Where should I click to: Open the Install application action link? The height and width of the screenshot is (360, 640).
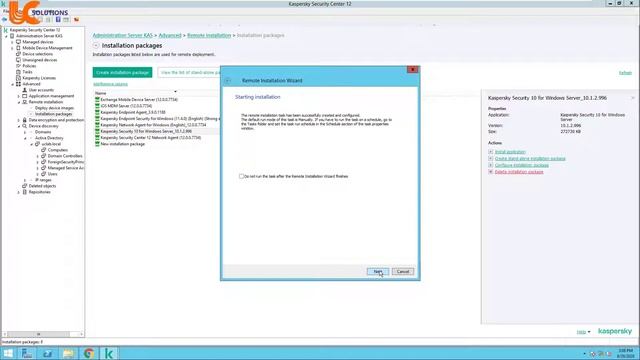[510, 152]
